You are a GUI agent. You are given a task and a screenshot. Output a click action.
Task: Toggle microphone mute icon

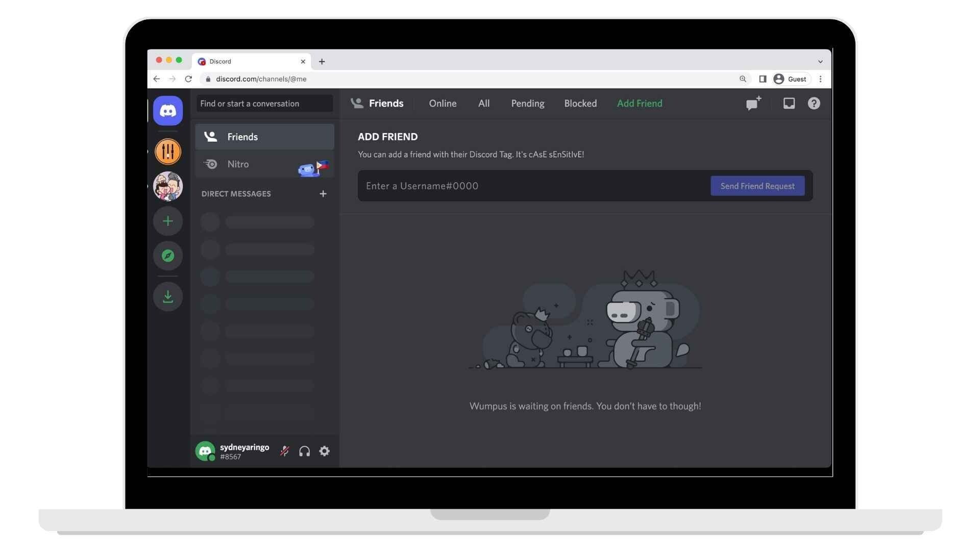284,451
